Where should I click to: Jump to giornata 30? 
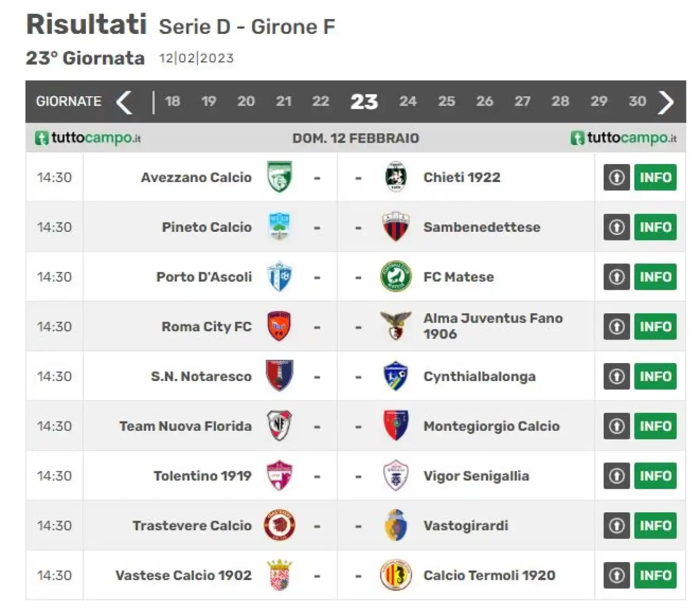point(637,101)
